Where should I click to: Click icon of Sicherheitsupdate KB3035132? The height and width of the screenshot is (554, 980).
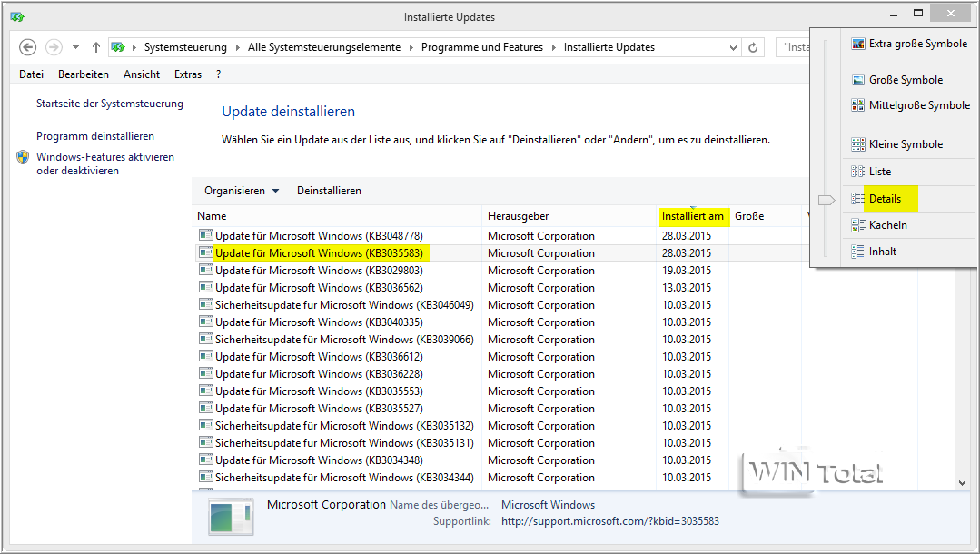click(x=205, y=425)
